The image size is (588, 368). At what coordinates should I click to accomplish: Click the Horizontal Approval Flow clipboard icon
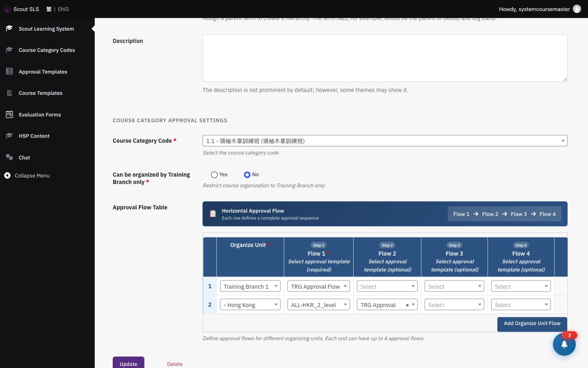coord(213,213)
